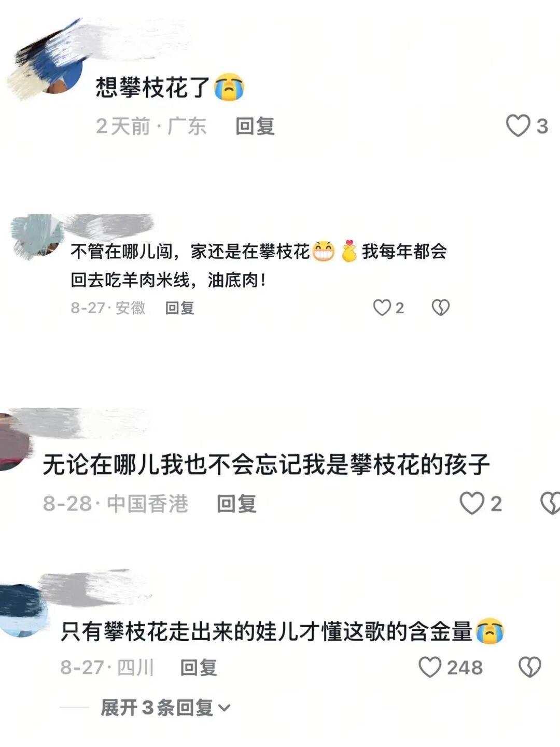560x747 pixels.
Task: Click the chevron next to 展开3条回复
Action: pos(225,708)
